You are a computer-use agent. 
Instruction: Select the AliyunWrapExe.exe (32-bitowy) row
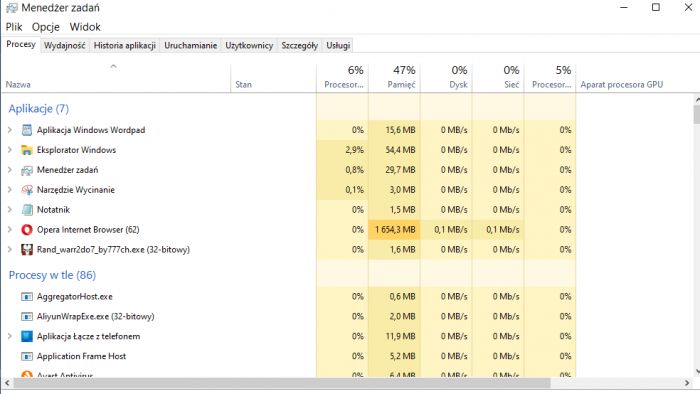(288, 316)
